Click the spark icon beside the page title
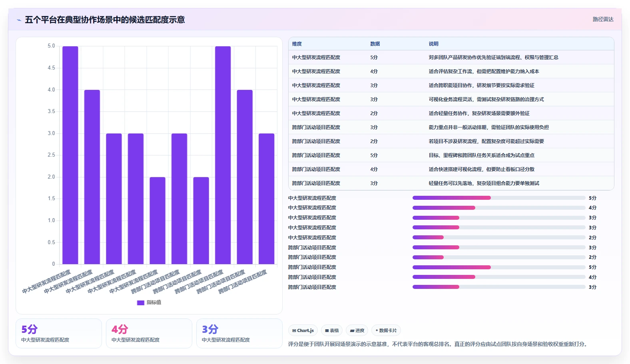The width and height of the screenshot is (630, 364). (x=19, y=20)
